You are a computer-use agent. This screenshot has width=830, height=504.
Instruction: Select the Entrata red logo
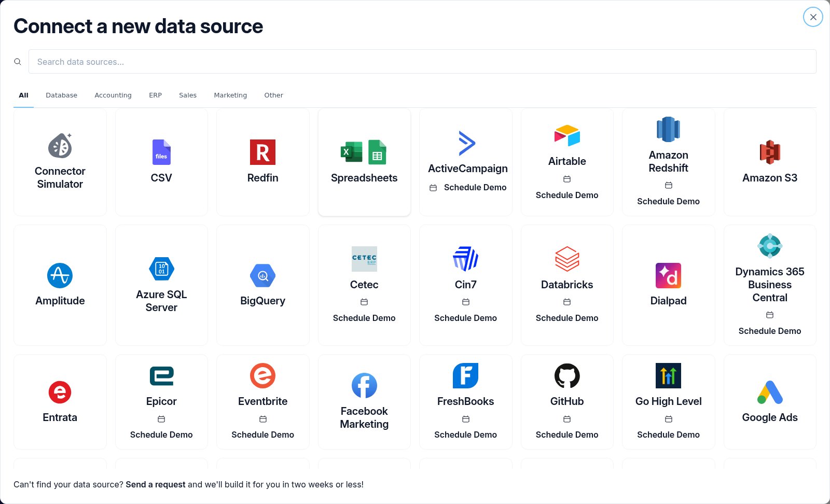(60, 392)
